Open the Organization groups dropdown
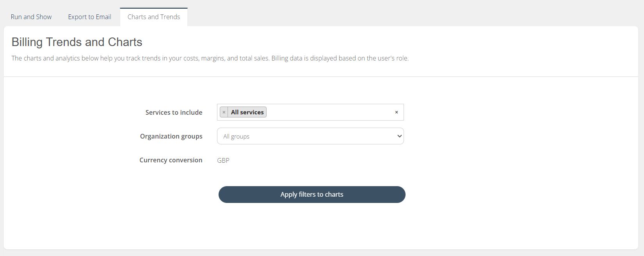The image size is (644, 256). coord(310,136)
